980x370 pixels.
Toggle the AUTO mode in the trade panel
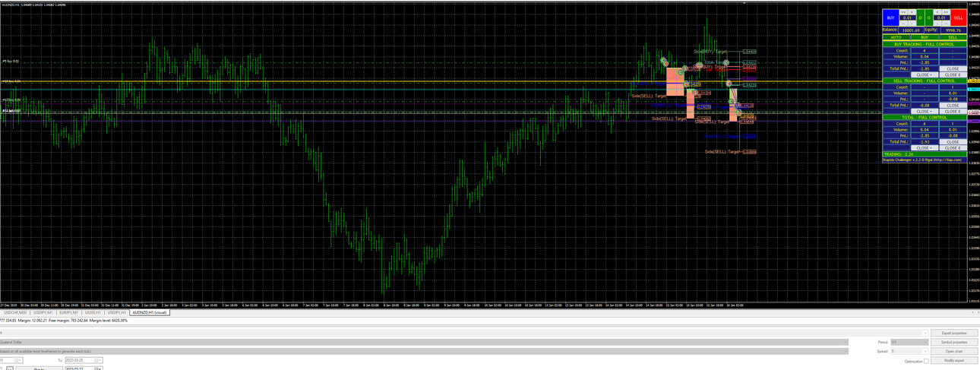896,36
